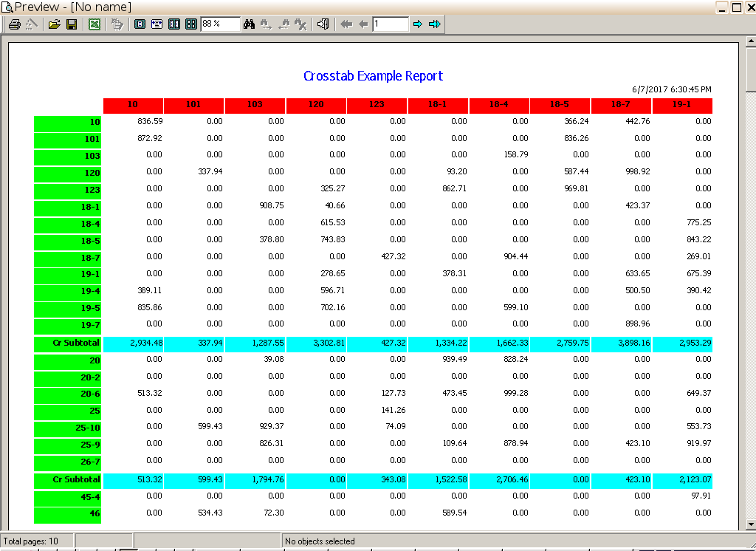Go to the next page
Image resolution: width=756 pixels, height=551 pixels.
(418, 24)
